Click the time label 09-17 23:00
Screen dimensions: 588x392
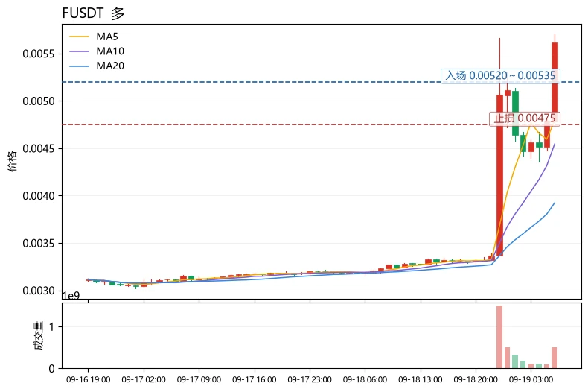[x=310, y=379]
